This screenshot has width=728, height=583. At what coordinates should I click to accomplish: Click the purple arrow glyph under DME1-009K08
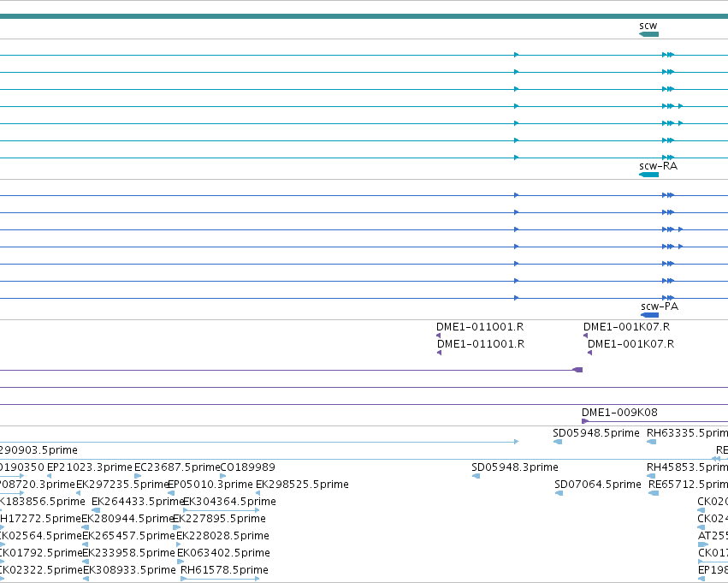tap(585, 421)
